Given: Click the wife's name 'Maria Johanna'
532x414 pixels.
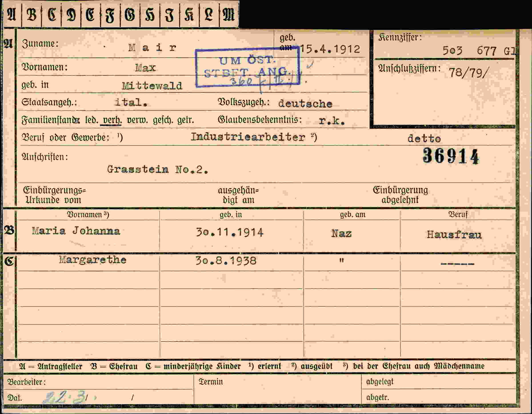Looking at the screenshot, I should [x=76, y=231].
